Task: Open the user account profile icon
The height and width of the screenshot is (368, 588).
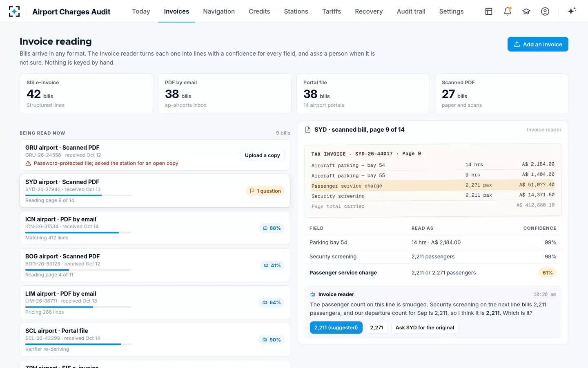Action: (x=545, y=11)
